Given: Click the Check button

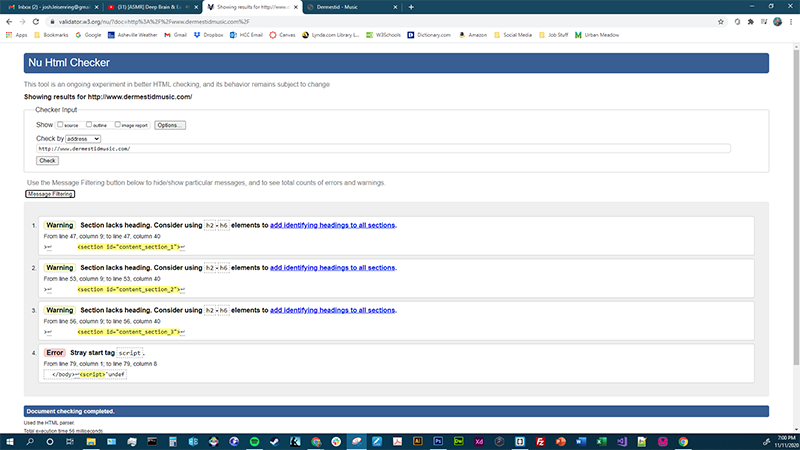Looking at the screenshot, I should (x=47, y=161).
